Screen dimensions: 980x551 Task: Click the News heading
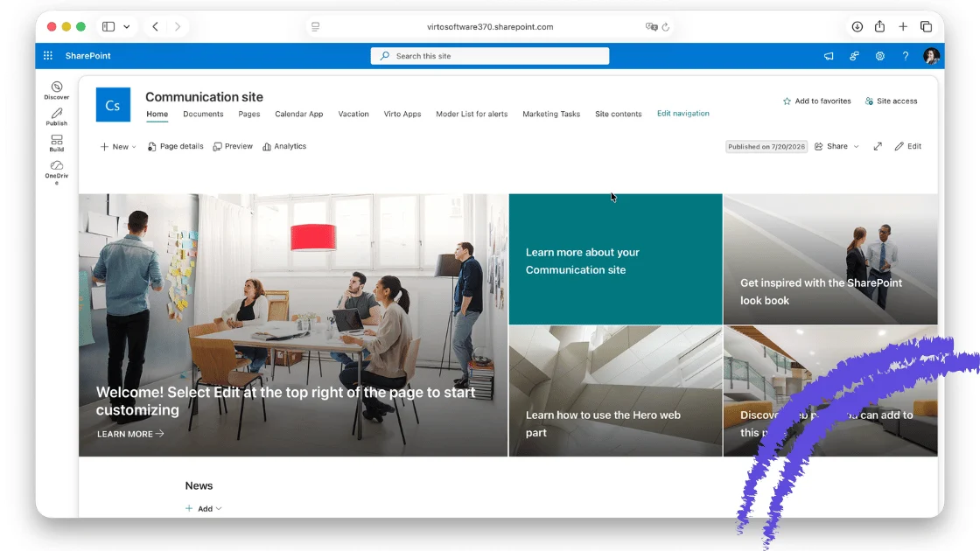[x=199, y=485]
